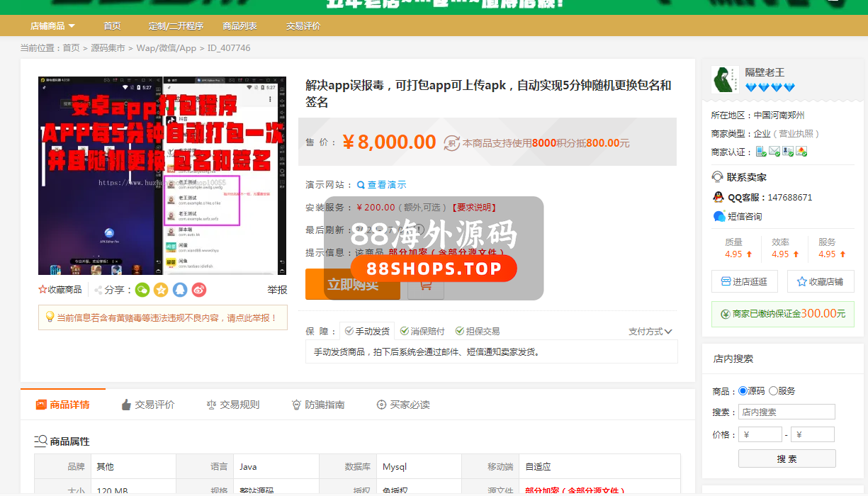This screenshot has height=496, width=868.
Task: Click the 店内搜索 keyword input field
Action: click(787, 412)
